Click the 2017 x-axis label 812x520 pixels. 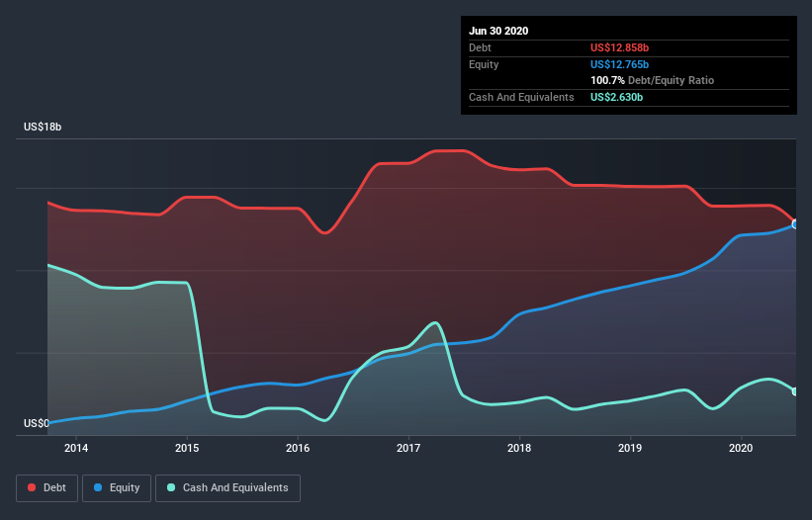[x=408, y=448]
